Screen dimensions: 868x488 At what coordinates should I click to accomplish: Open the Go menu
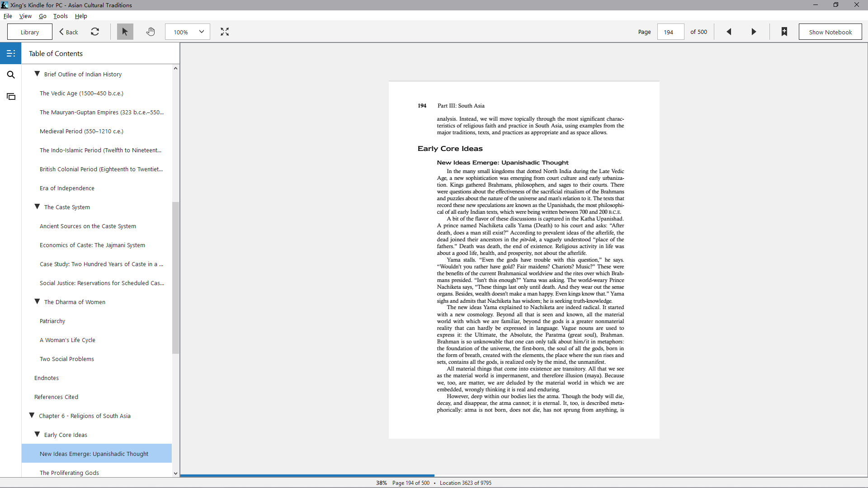42,16
